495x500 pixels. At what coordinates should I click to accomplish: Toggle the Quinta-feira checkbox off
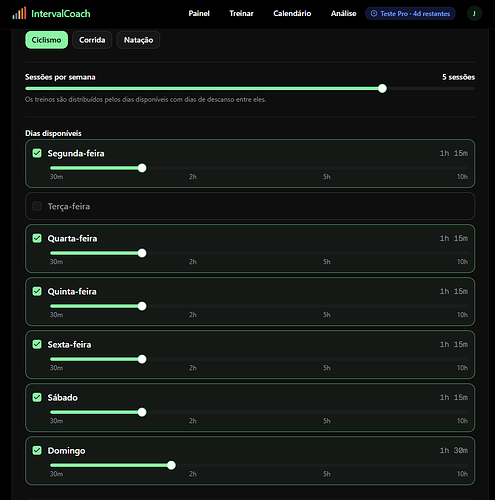coord(37,291)
